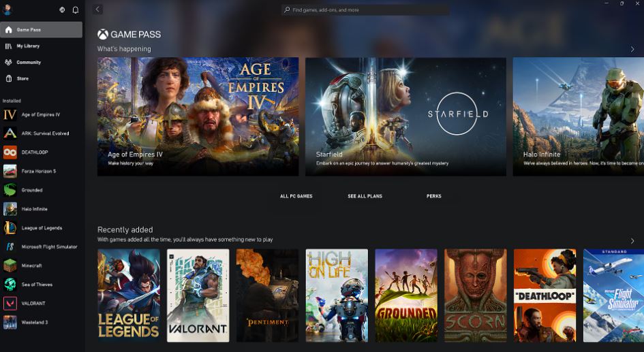Click the Age of Empires IV sidebar icon
Screen dimensions: 644x352
point(10,114)
